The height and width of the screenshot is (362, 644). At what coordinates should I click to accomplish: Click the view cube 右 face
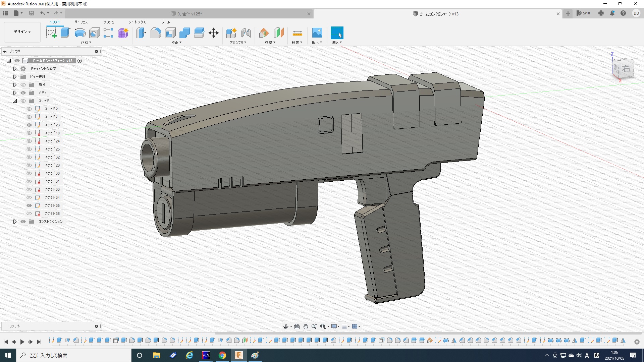tap(626, 69)
